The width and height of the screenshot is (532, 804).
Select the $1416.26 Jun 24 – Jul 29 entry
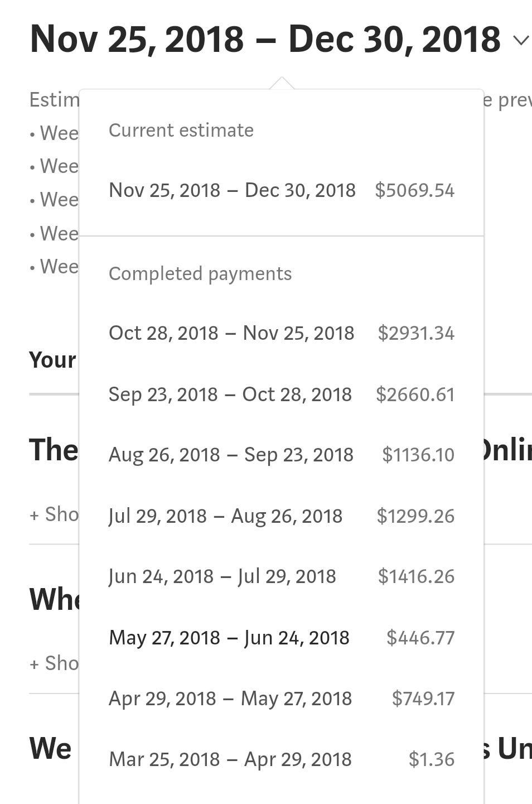(x=281, y=576)
